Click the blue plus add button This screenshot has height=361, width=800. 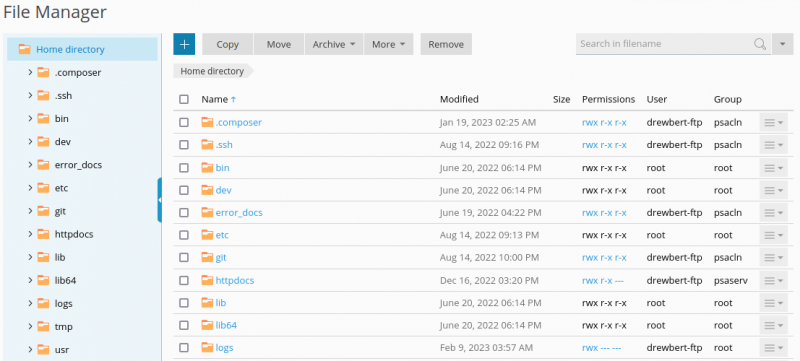184,44
